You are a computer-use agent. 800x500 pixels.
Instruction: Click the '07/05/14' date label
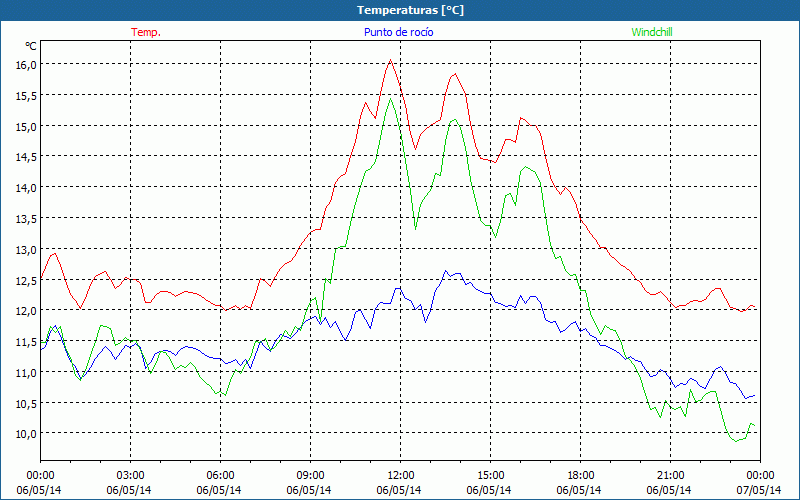pos(759,490)
